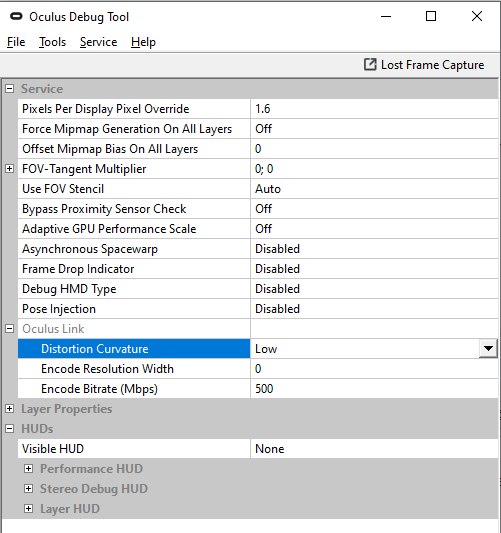Edit Encode Resolution Width value
The width and height of the screenshot is (501, 533).
click(374, 369)
